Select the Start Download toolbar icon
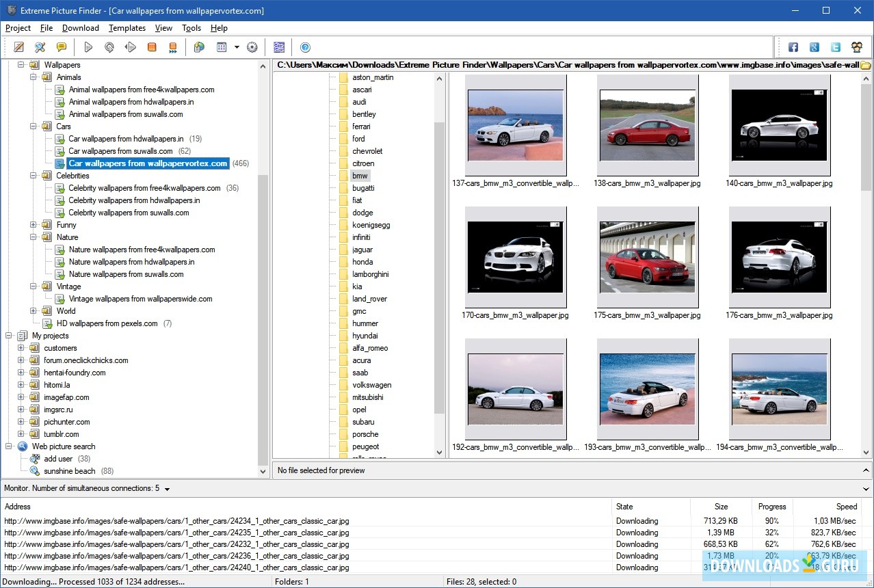 pyautogui.click(x=88, y=46)
